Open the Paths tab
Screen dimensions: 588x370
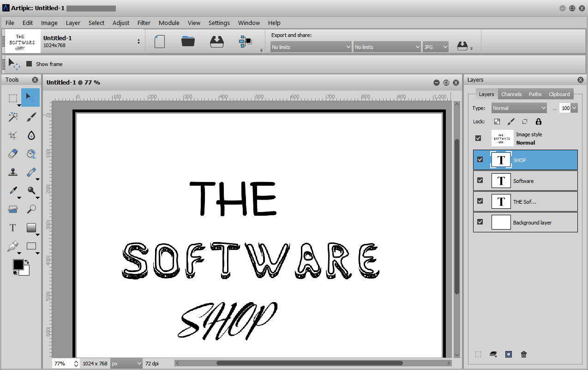pyautogui.click(x=535, y=94)
